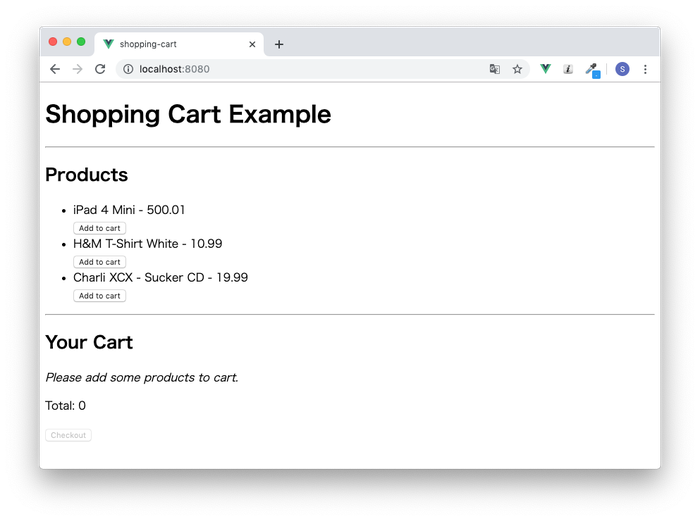Image resolution: width=700 pixels, height=521 pixels.
Task: Bookmark this page with the star
Action: click(x=517, y=69)
